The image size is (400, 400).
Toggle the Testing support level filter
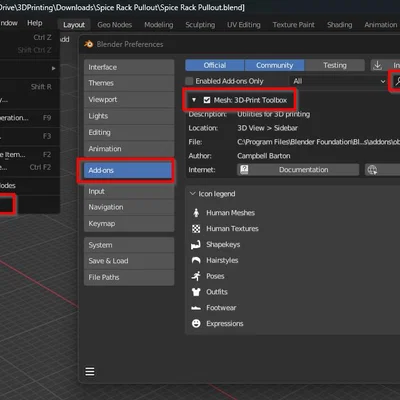(334, 65)
